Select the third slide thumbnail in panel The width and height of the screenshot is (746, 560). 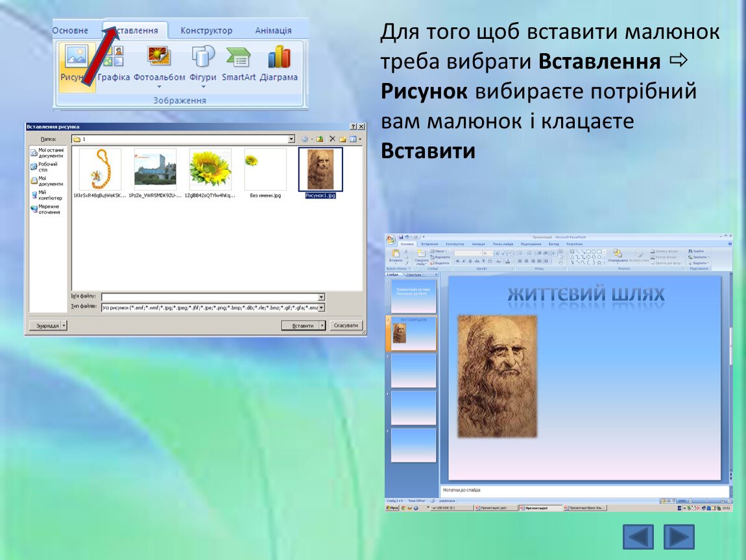click(x=413, y=370)
